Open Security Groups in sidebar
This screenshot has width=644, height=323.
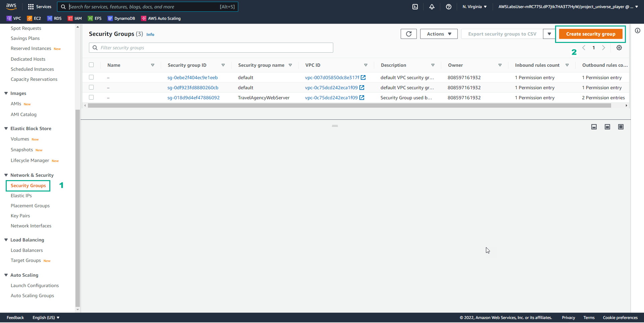point(28,185)
